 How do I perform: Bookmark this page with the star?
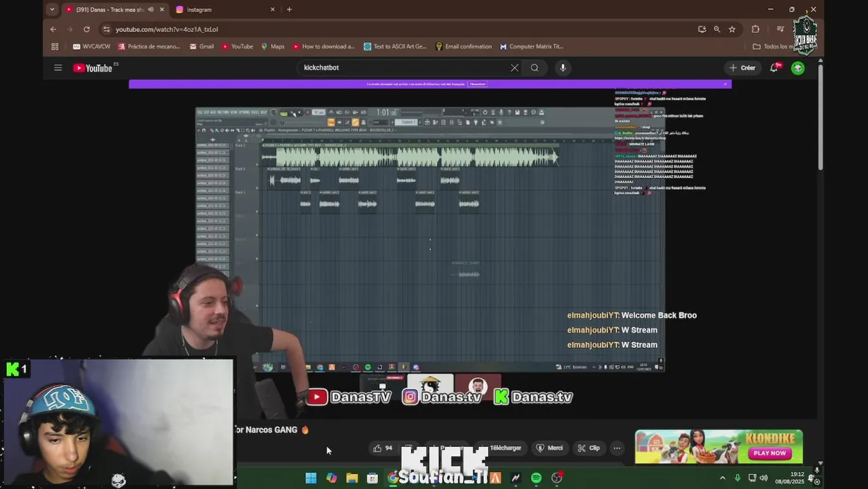click(732, 29)
